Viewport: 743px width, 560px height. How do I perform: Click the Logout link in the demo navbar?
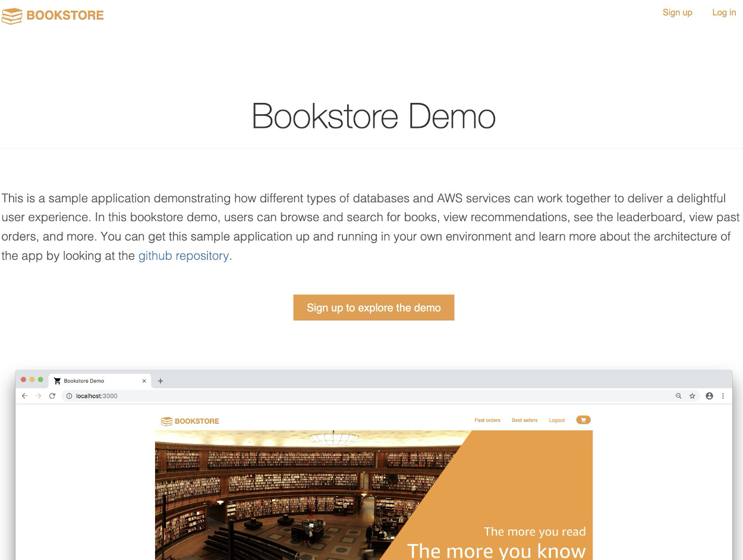pos(556,420)
